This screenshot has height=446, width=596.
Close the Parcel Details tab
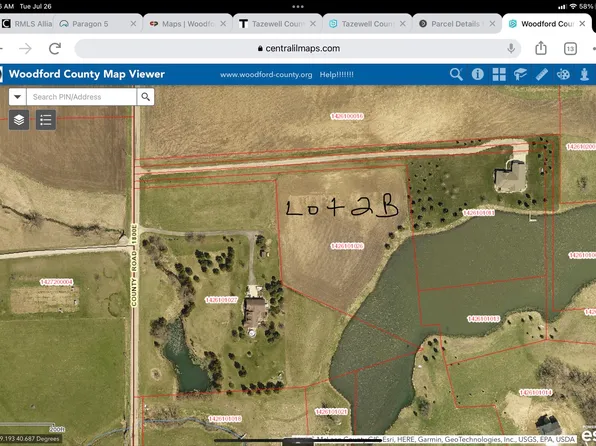[x=492, y=24]
